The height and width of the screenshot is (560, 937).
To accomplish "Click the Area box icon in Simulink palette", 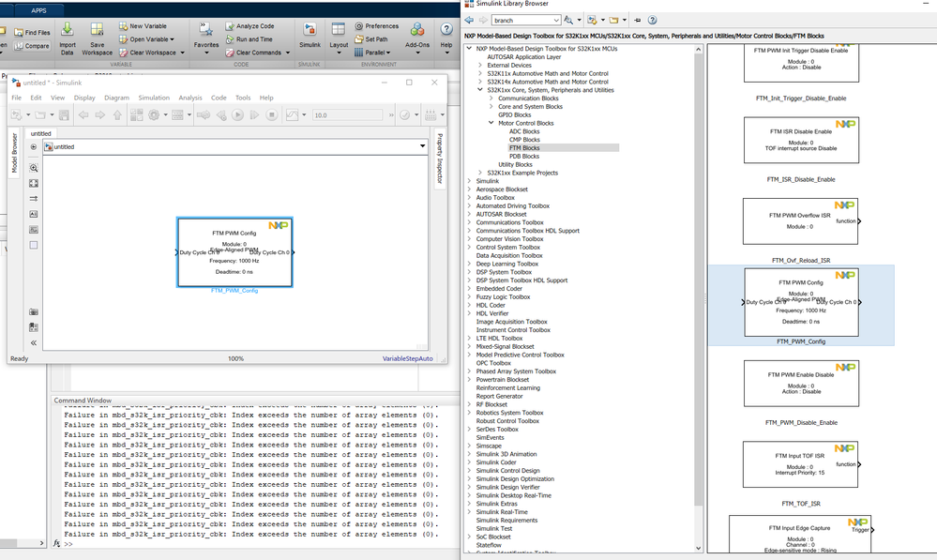I will 34,245.
